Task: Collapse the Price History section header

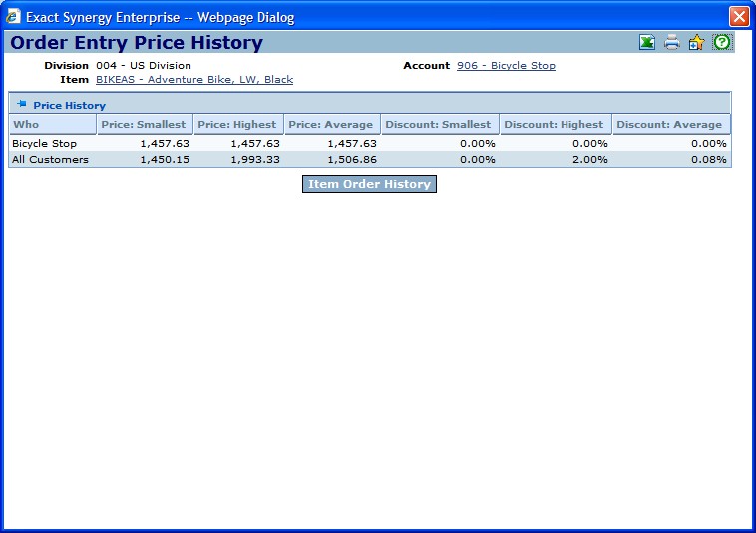Action: click(x=69, y=105)
